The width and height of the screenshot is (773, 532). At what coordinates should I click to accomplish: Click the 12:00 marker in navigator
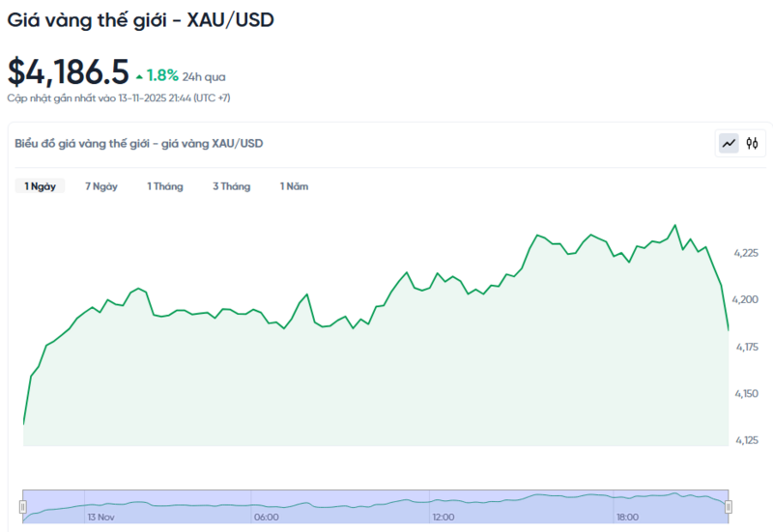coord(444,518)
